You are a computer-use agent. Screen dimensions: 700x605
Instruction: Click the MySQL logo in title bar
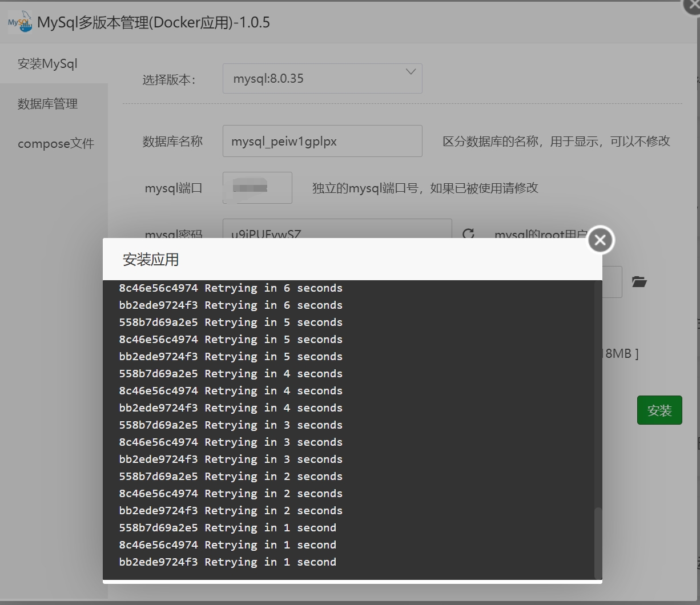(20, 23)
